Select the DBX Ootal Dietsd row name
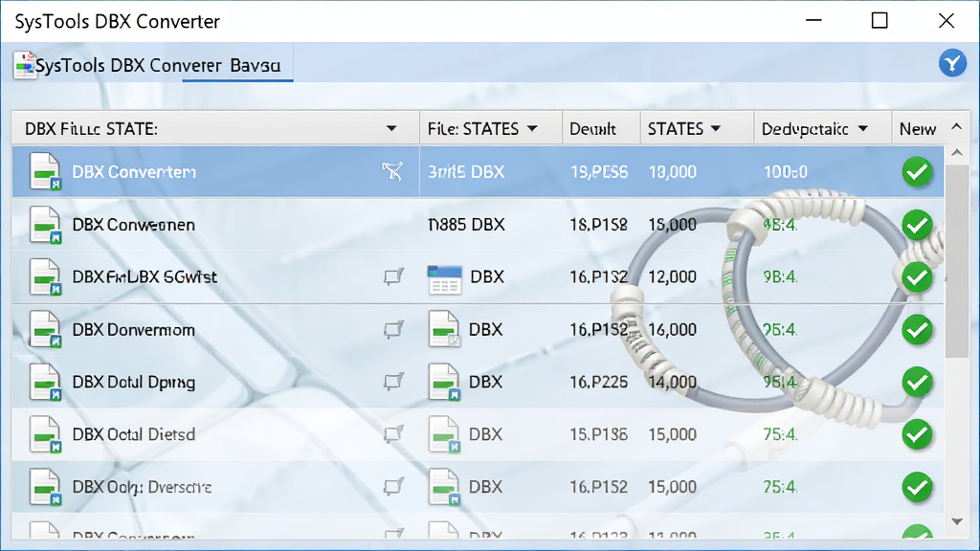The image size is (980, 551). coord(134,434)
